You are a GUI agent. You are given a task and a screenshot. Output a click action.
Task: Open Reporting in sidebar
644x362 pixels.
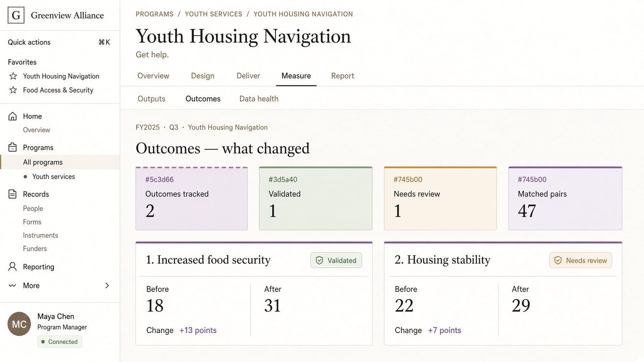(x=38, y=267)
